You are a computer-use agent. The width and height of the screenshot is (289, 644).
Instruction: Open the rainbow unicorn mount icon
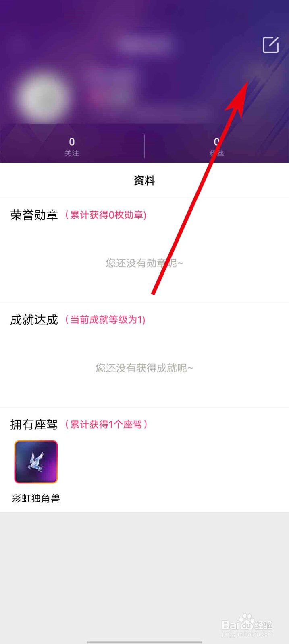36,462
